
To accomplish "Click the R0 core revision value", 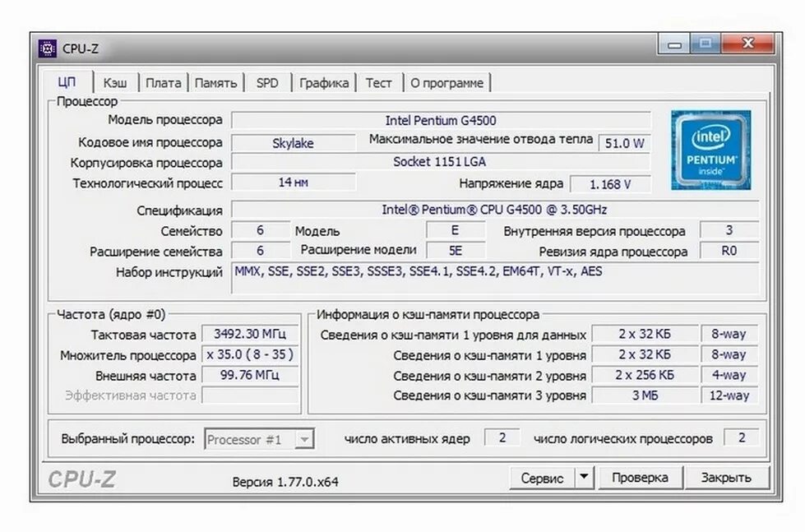I will (x=729, y=251).
